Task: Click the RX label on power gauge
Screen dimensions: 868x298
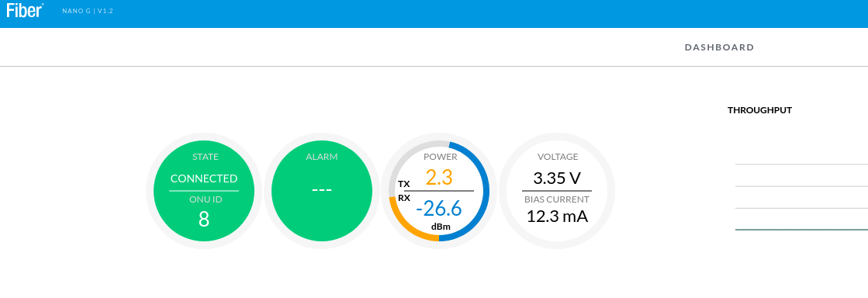Action: tap(404, 198)
